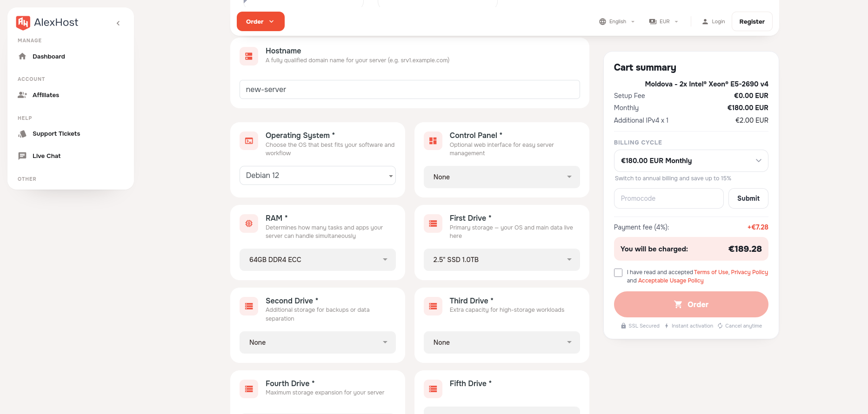Click the SSL Secured lock icon

click(623, 326)
